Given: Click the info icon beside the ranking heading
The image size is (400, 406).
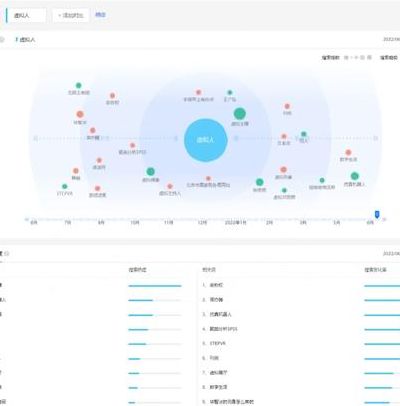Looking at the screenshot, I should [7, 254].
